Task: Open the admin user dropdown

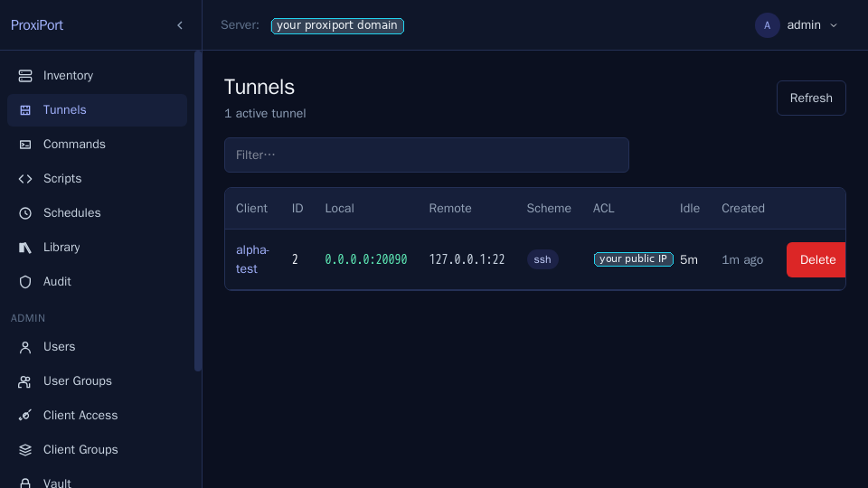Action: (797, 25)
